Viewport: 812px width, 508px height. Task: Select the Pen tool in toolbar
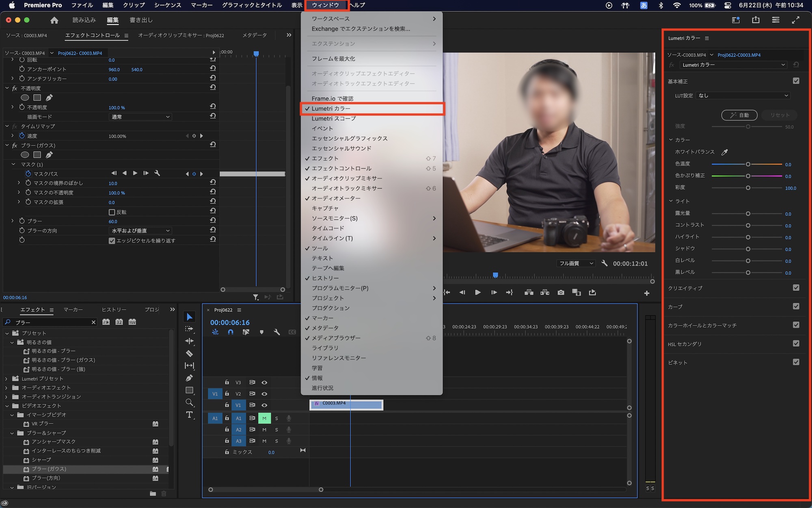click(189, 378)
